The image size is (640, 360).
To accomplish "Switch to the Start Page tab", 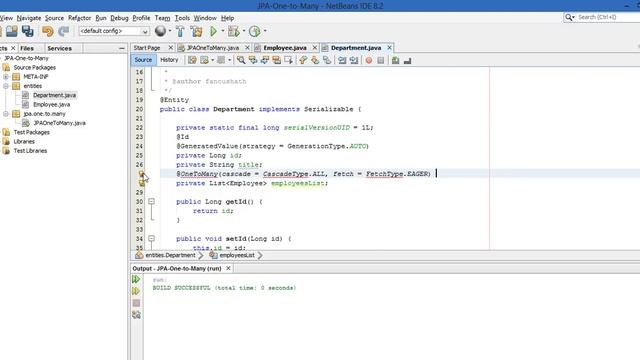I will click(x=147, y=48).
